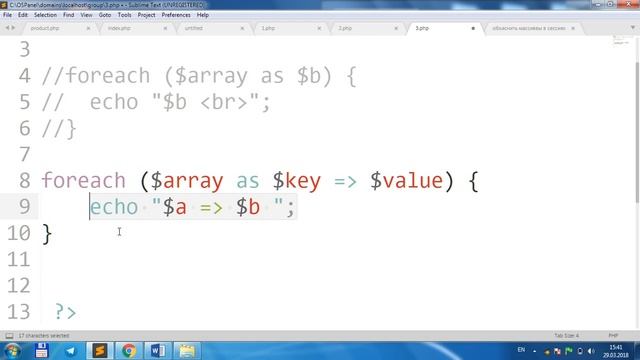The width and height of the screenshot is (640, 360).
Task: Click the EN language indicator
Action: tap(521, 350)
